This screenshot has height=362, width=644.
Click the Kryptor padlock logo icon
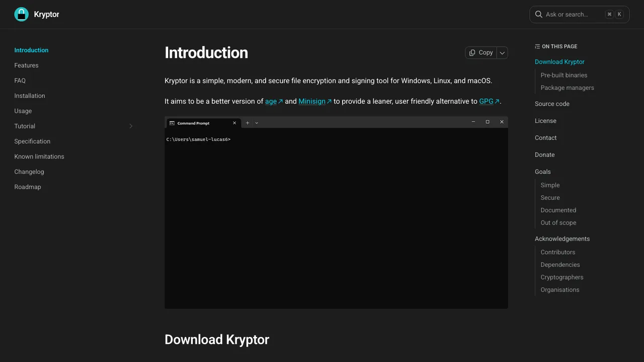[21, 14]
